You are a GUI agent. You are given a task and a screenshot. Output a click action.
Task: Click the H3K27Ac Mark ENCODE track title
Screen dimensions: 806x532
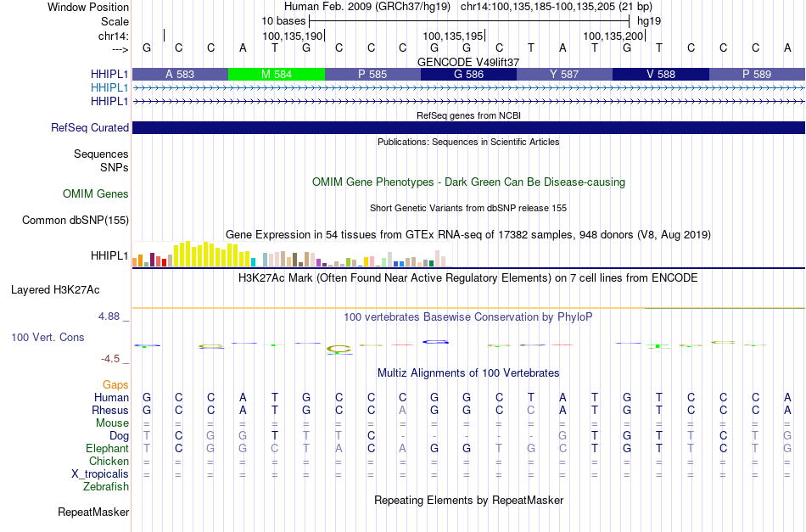pyautogui.click(x=467, y=278)
